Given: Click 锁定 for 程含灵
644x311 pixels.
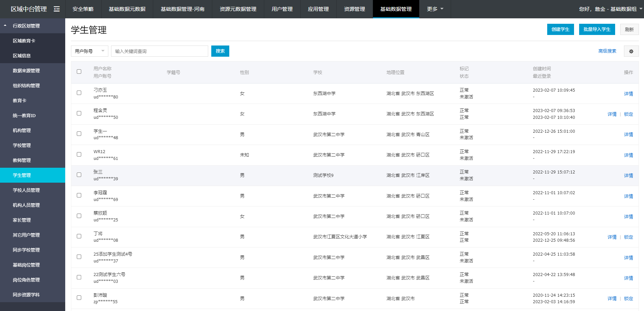Looking at the screenshot, I should tap(628, 114).
